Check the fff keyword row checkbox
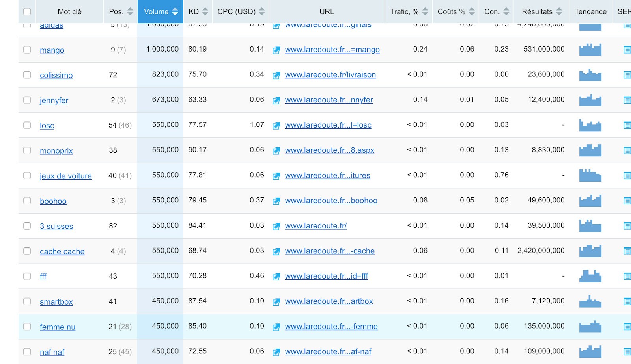 (27, 276)
